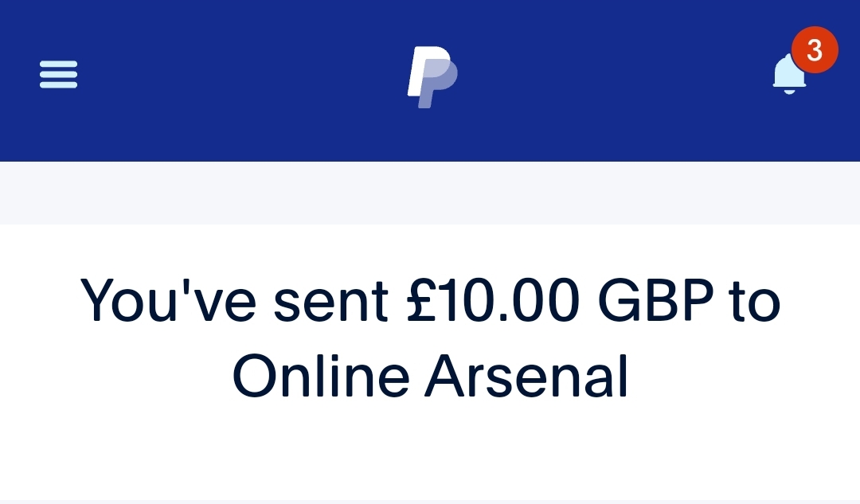Screen dimensions: 860x504
Task: Click the word "to" ending the first line
Action: coord(755,303)
